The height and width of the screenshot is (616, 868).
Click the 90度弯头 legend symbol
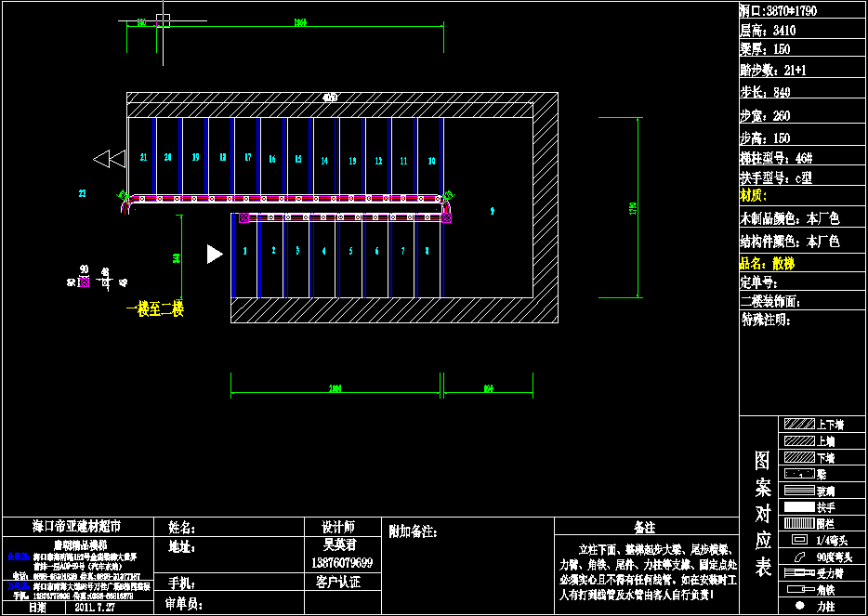(798, 557)
